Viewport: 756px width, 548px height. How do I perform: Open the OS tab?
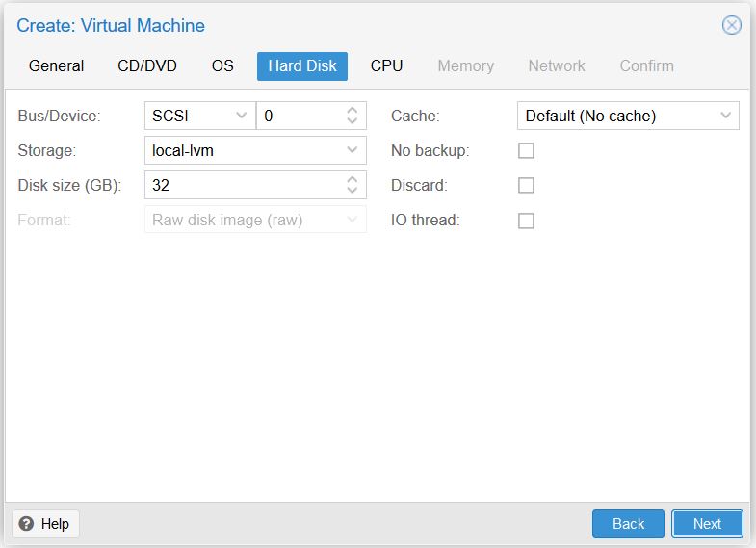click(222, 66)
